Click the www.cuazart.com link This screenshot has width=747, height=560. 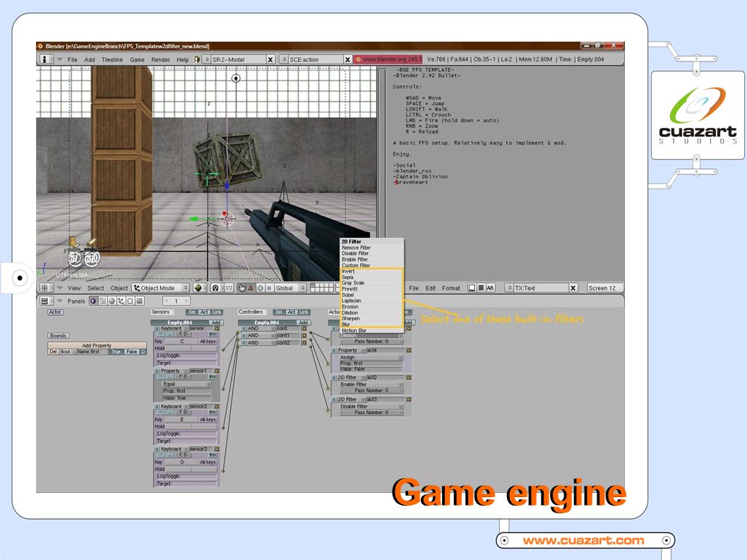pyautogui.click(x=584, y=540)
